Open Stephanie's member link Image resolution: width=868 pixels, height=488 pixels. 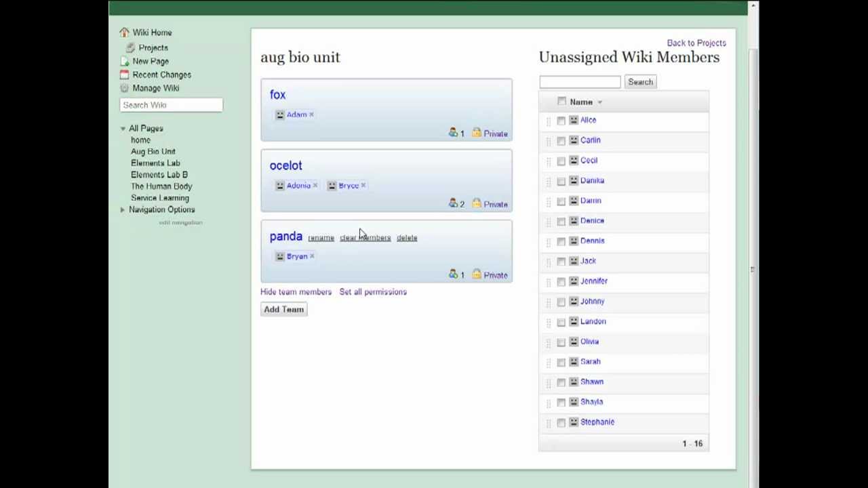tap(597, 422)
